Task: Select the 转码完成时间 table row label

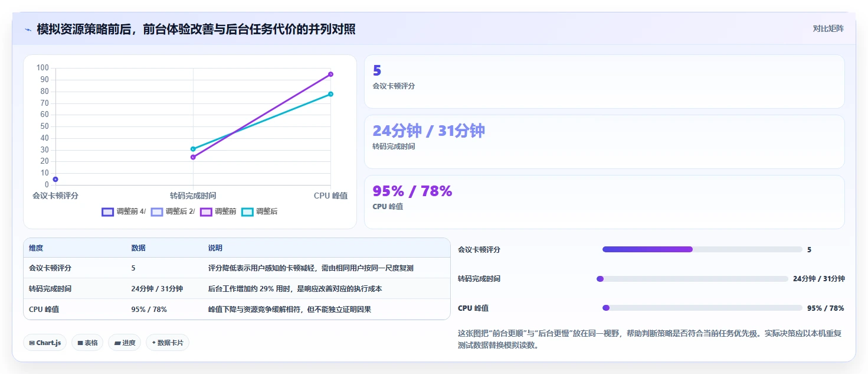Action: (50, 288)
